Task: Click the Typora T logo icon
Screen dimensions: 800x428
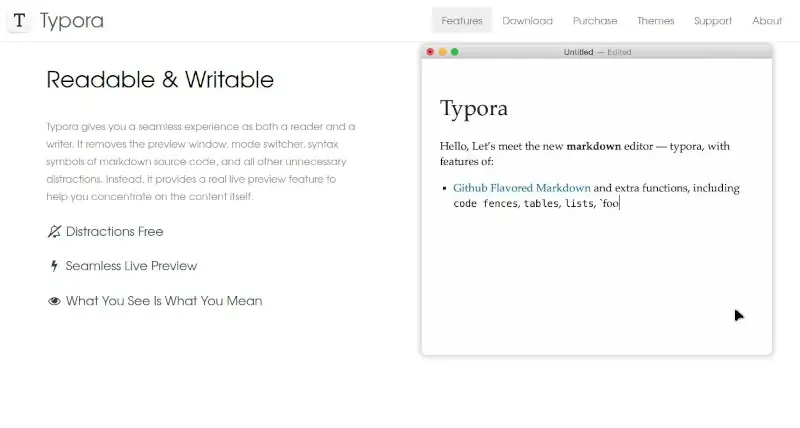Action: click(x=19, y=21)
